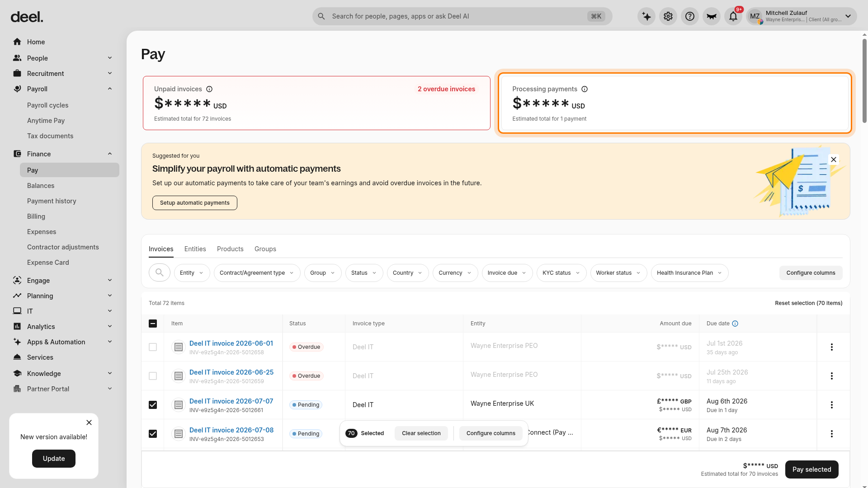Click document icon for invoice 2026-07-07
This screenshot has height=488, width=868.
pos(179,405)
